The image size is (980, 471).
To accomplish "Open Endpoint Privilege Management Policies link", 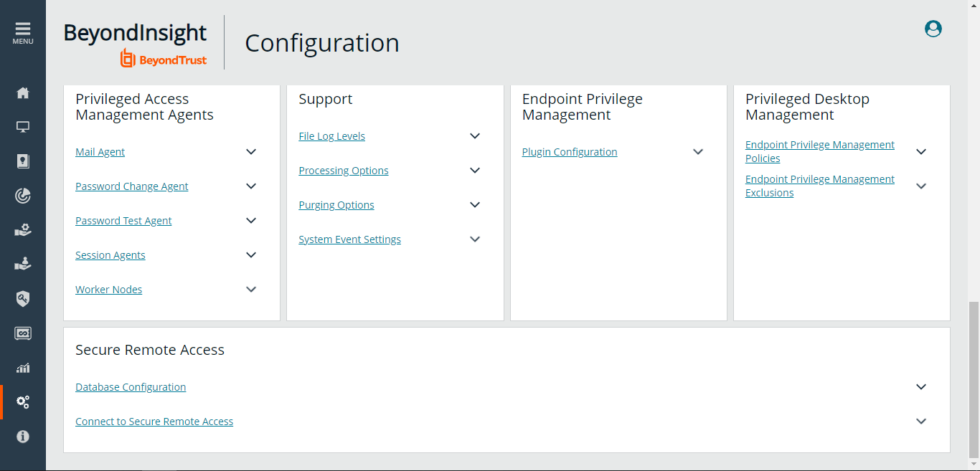I will [819, 151].
